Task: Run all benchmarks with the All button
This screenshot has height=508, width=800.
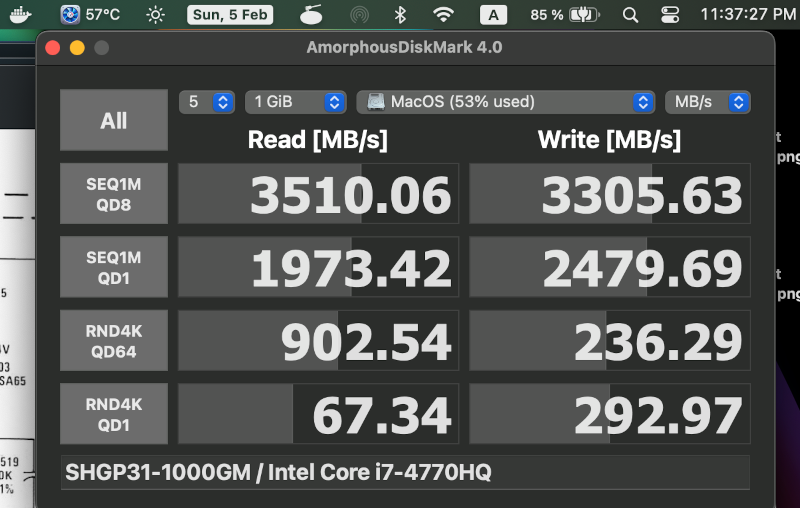Action: point(114,120)
